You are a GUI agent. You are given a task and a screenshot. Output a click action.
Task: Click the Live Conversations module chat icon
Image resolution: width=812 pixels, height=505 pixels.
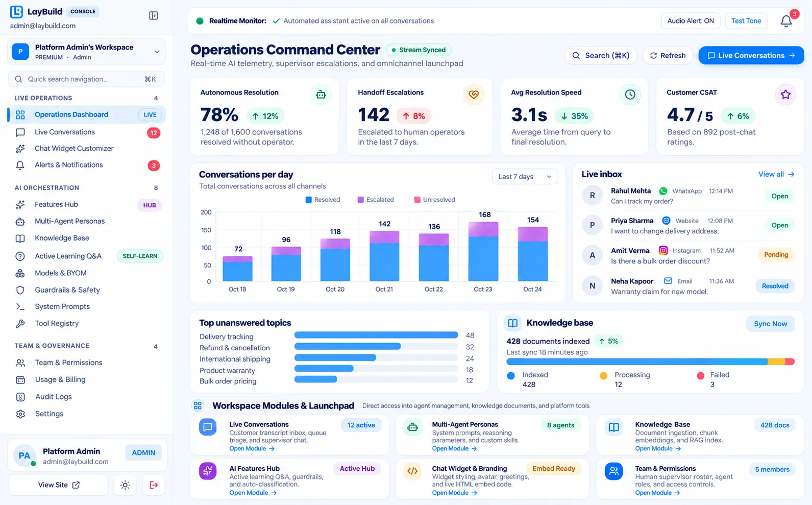tap(208, 427)
